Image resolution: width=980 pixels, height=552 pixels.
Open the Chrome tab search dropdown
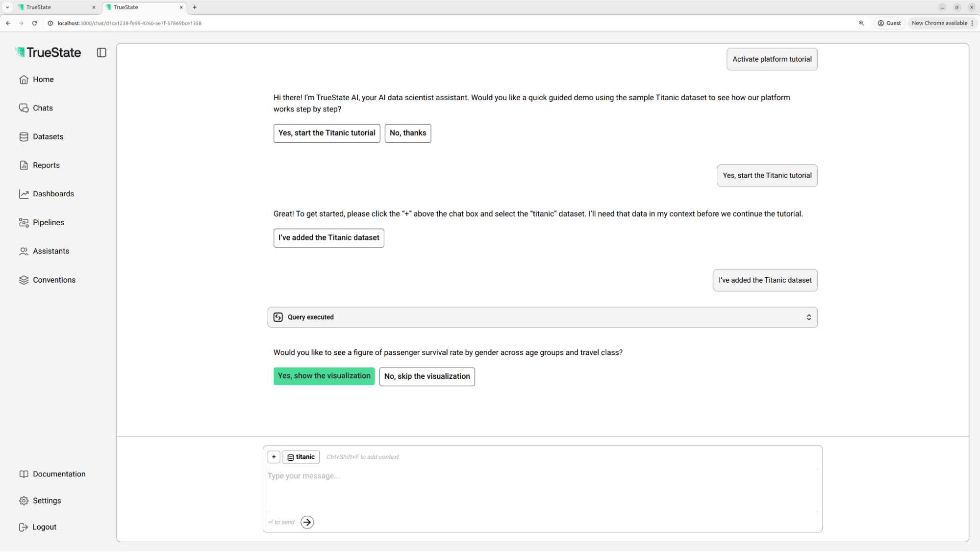pos(7,7)
